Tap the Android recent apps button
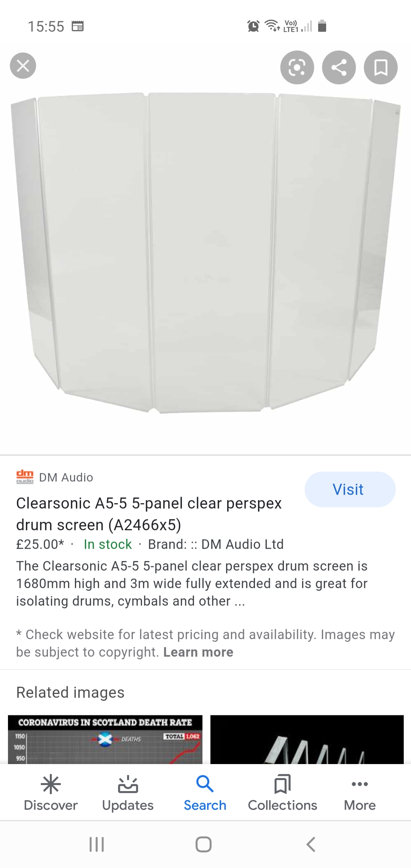Image resolution: width=411 pixels, height=868 pixels. tap(97, 844)
